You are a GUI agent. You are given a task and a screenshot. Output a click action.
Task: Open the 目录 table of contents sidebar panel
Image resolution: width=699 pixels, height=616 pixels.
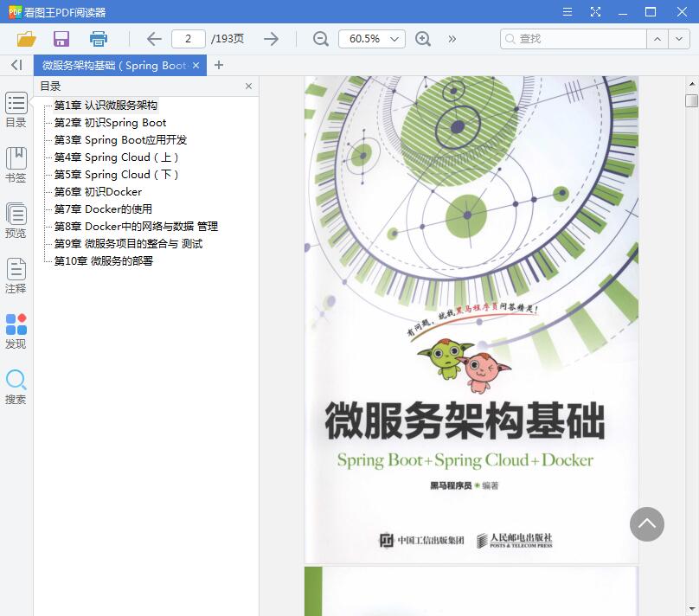(16, 110)
